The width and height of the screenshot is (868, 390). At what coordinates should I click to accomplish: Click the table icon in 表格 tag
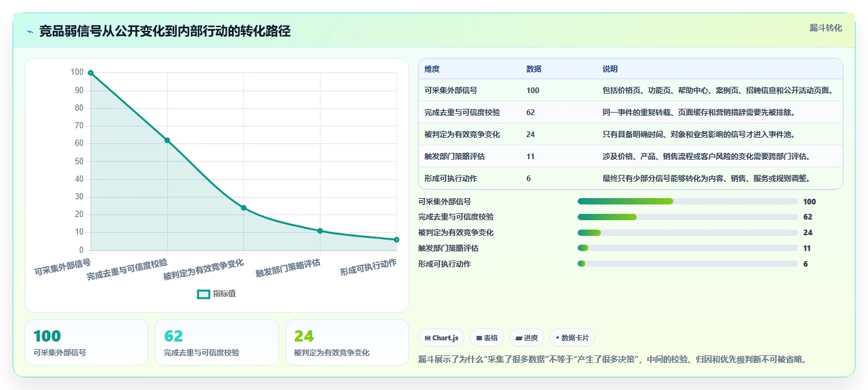(479, 338)
